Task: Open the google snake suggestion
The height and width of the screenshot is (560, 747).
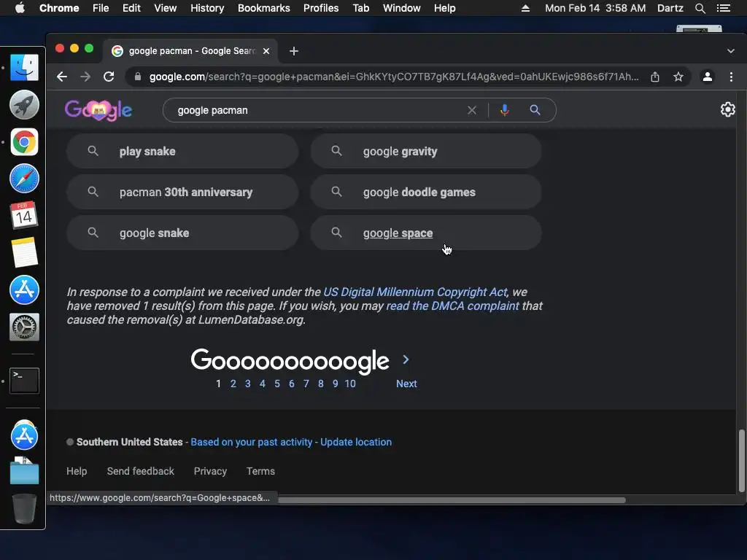Action: click(x=182, y=233)
